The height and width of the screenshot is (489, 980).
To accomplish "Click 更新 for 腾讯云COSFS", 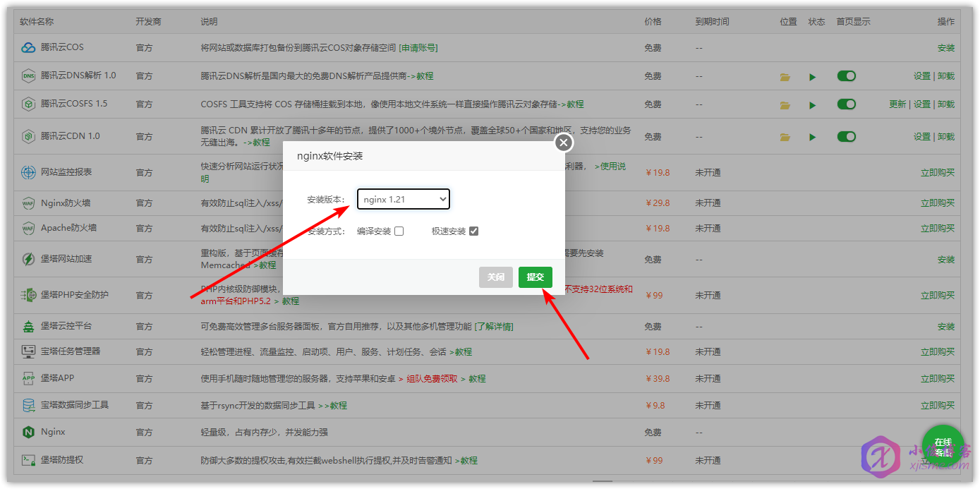I will tap(897, 104).
